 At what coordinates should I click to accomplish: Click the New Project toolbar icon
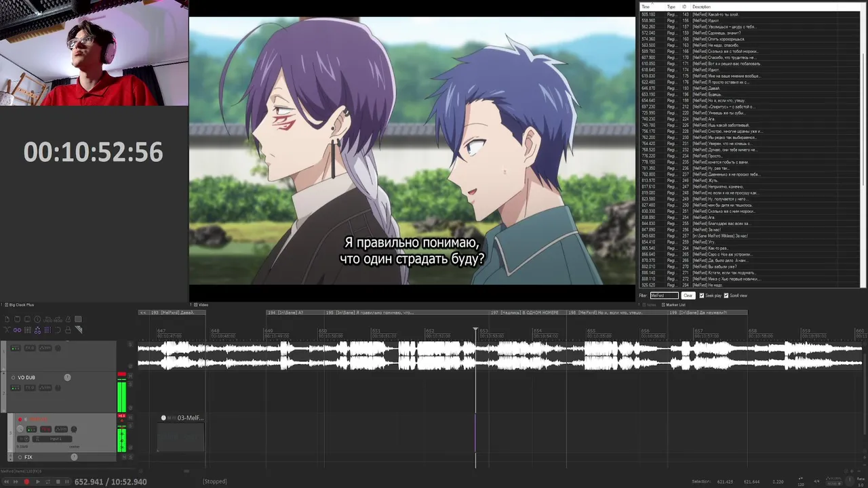pos(7,319)
